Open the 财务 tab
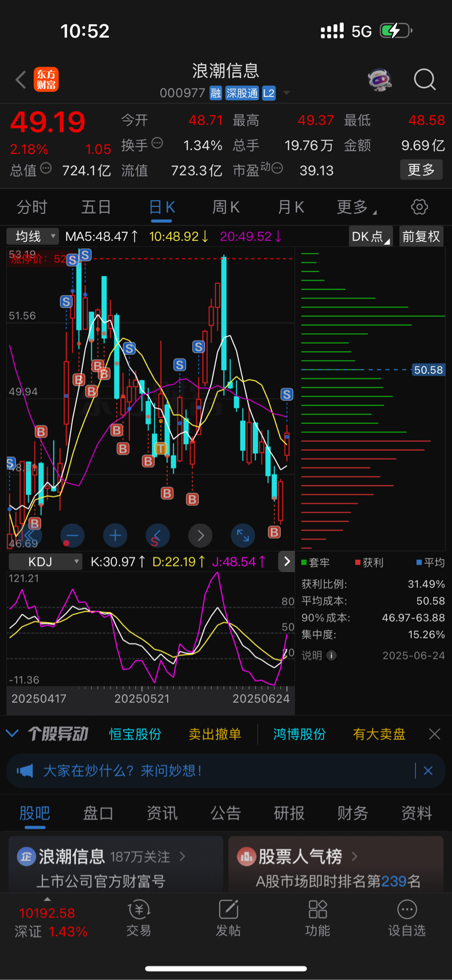 [353, 813]
